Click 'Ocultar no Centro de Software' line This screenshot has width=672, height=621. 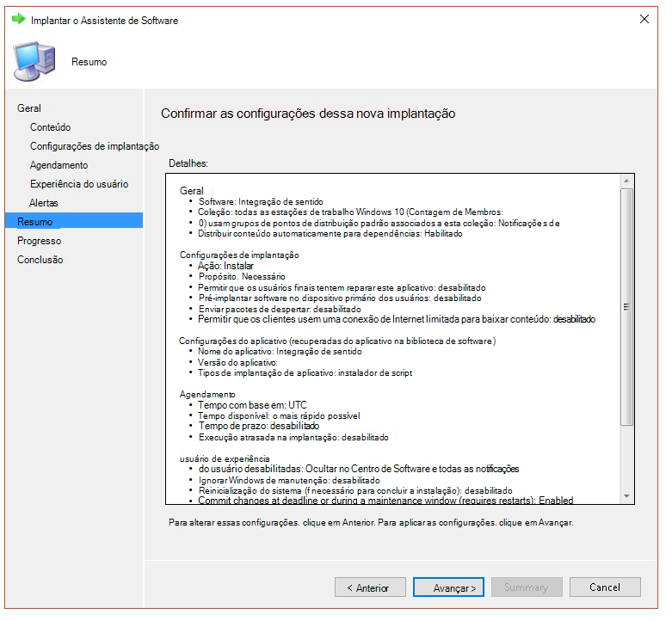(358, 469)
